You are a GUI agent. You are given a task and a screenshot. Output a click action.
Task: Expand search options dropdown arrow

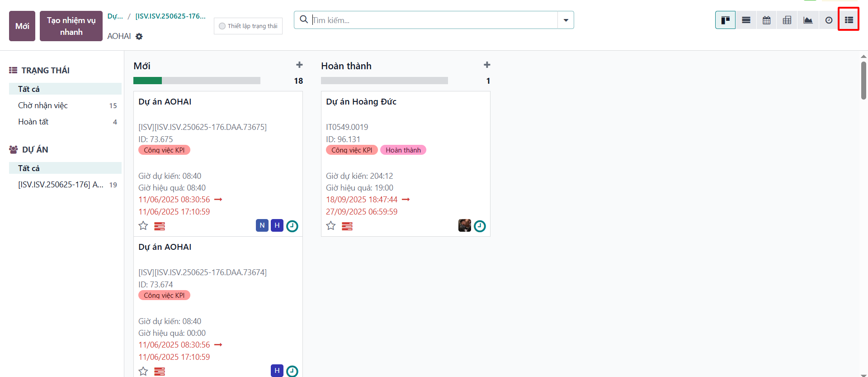[x=566, y=20]
